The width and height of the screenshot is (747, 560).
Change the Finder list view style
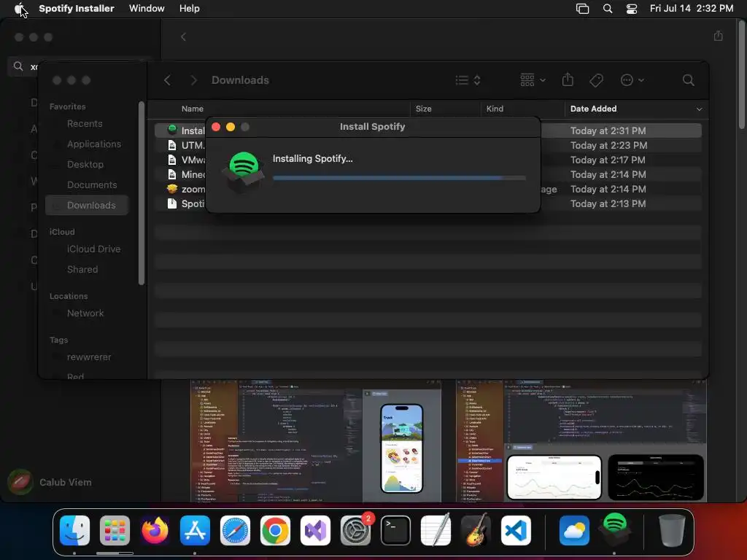[x=468, y=80]
